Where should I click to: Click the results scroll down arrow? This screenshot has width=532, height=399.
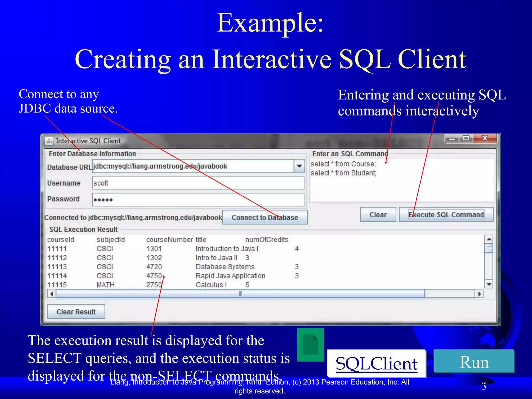[489, 284]
